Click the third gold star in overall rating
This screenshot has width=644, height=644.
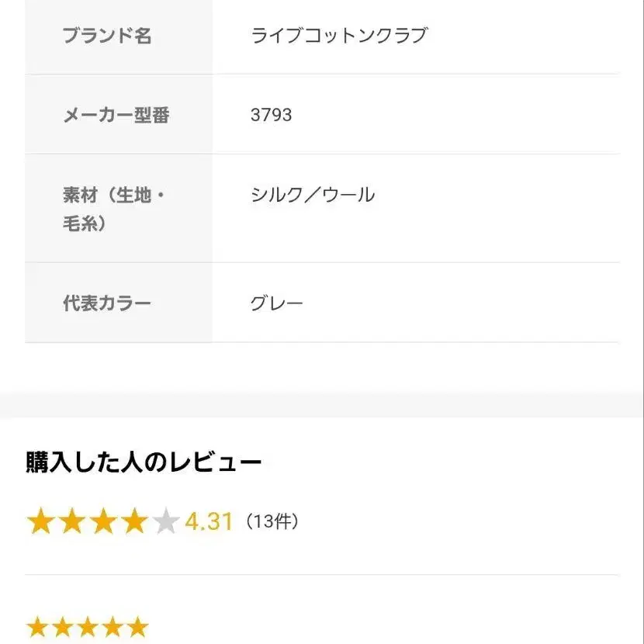103,522
